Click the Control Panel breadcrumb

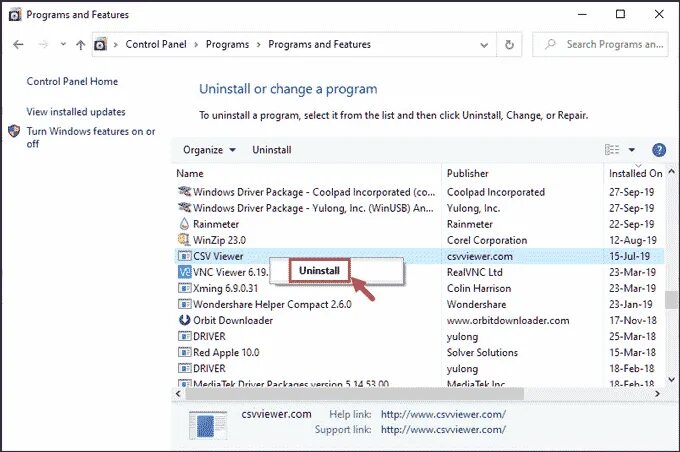point(156,44)
